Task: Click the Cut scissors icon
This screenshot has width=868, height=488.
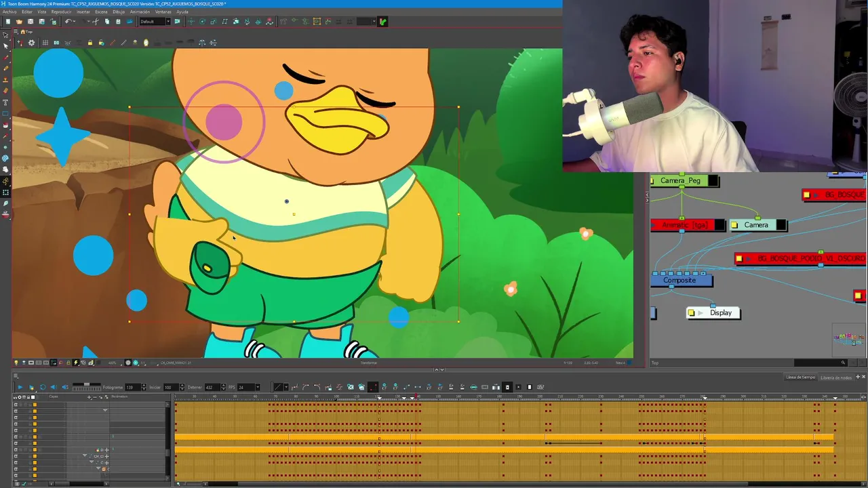Action: [96, 22]
